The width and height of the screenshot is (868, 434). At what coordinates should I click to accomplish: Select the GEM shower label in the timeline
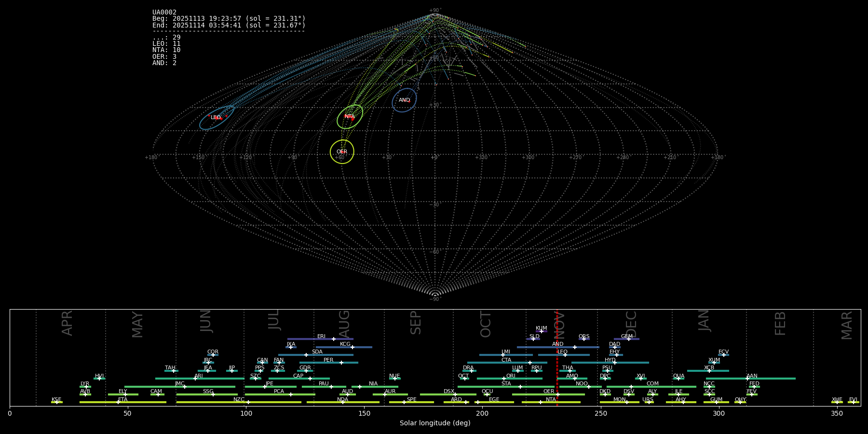(626, 337)
